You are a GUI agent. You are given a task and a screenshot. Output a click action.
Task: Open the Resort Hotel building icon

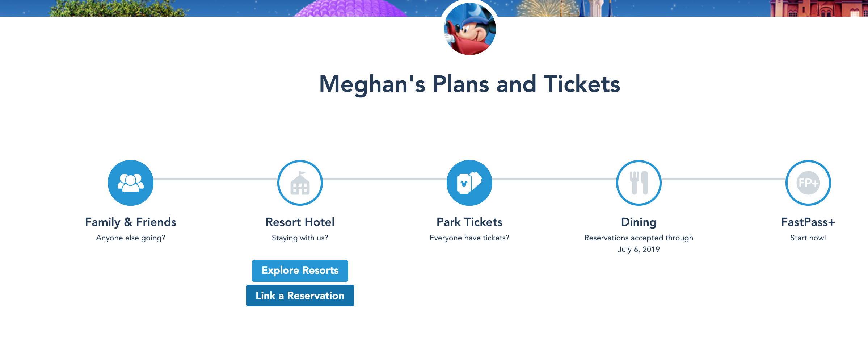[x=300, y=183]
